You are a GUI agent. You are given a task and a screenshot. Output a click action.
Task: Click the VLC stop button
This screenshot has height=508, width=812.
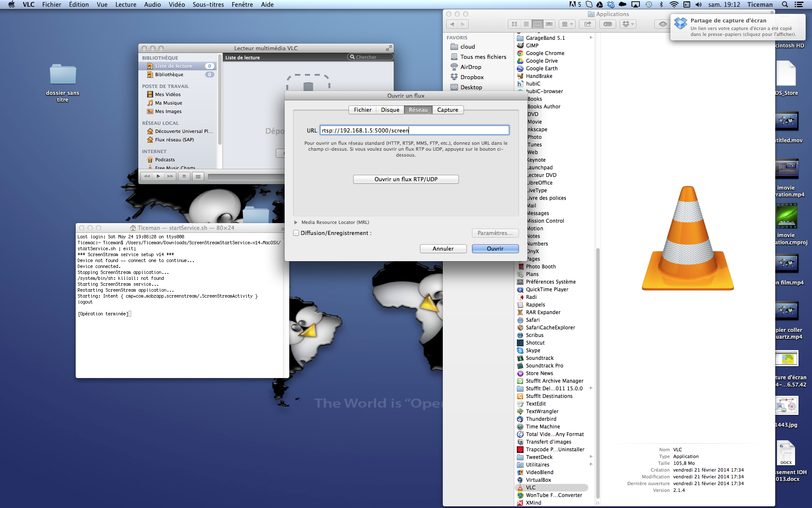(x=184, y=177)
